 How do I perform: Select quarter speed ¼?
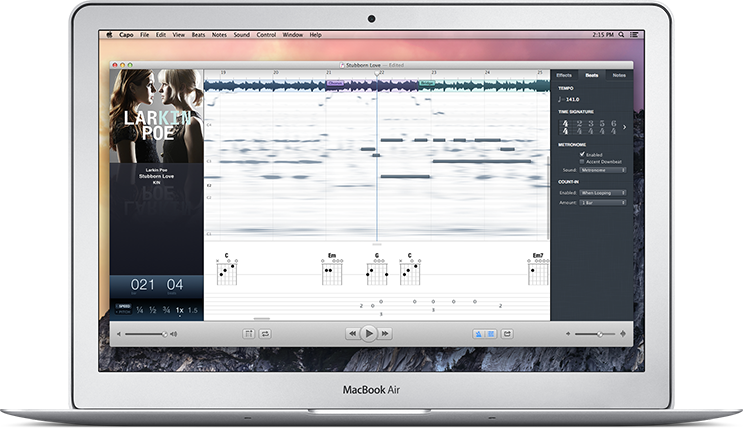click(140, 310)
